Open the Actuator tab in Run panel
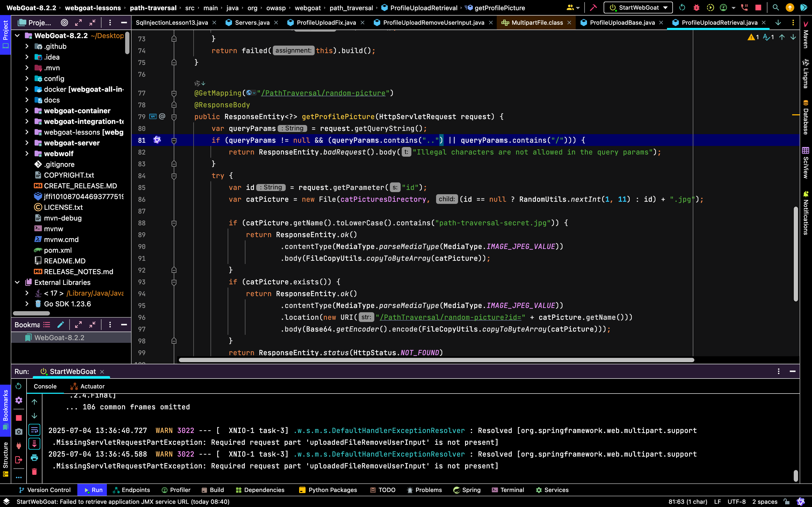The width and height of the screenshot is (812, 507). coord(88,386)
